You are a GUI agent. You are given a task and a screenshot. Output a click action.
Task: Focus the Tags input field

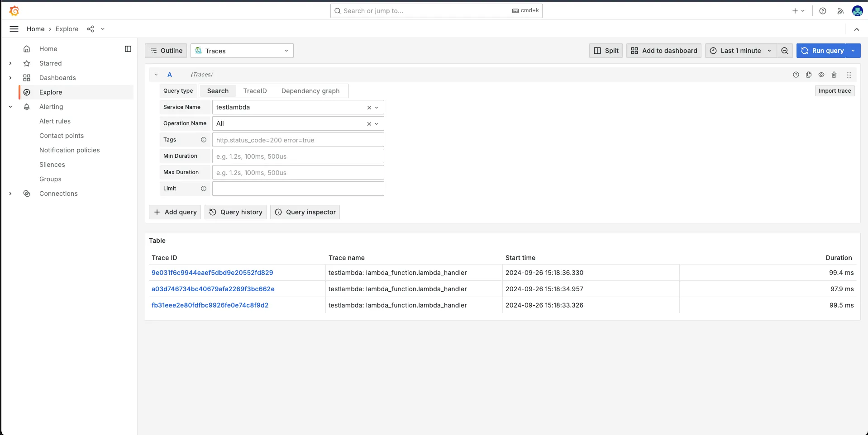coord(298,140)
